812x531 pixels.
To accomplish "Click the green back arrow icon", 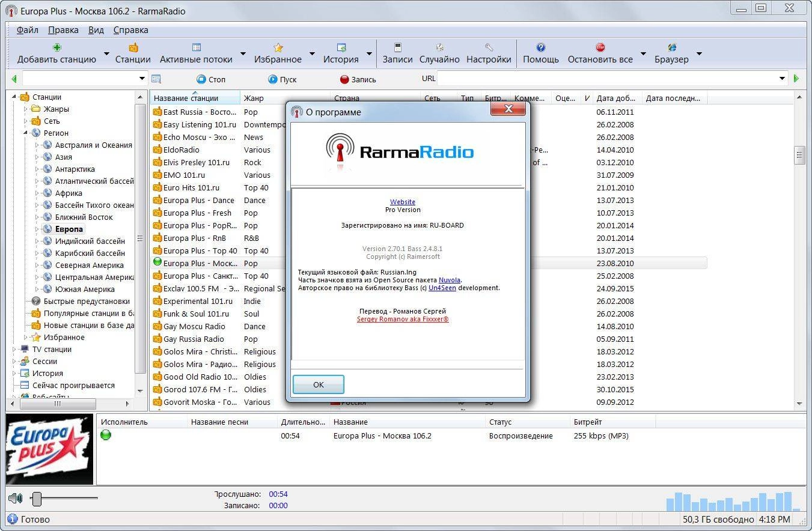I will [14, 79].
